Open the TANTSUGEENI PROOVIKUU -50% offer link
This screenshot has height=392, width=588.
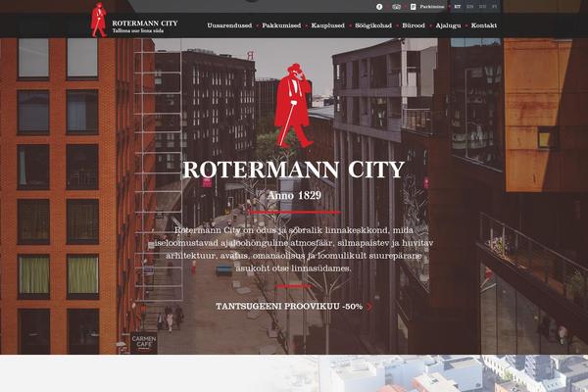(x=289, y=307)
